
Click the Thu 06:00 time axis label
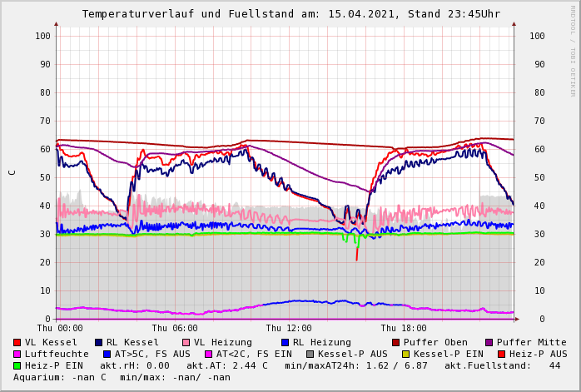point(174,329)
